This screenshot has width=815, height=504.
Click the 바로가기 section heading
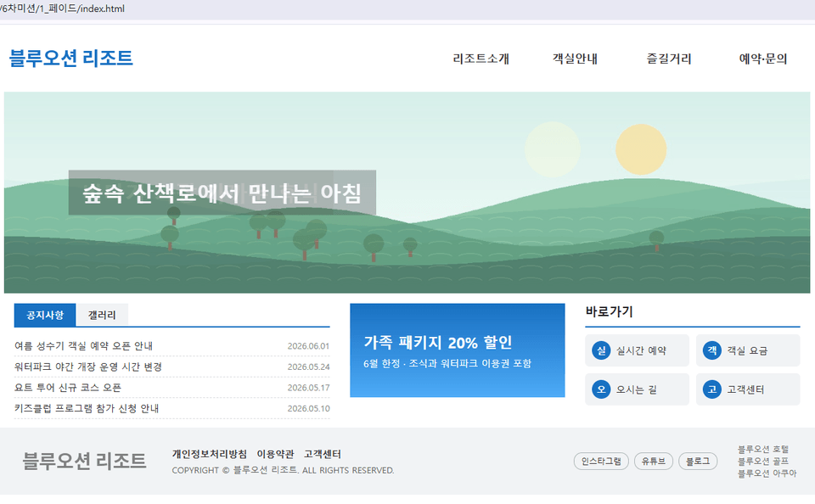(610, 311)
